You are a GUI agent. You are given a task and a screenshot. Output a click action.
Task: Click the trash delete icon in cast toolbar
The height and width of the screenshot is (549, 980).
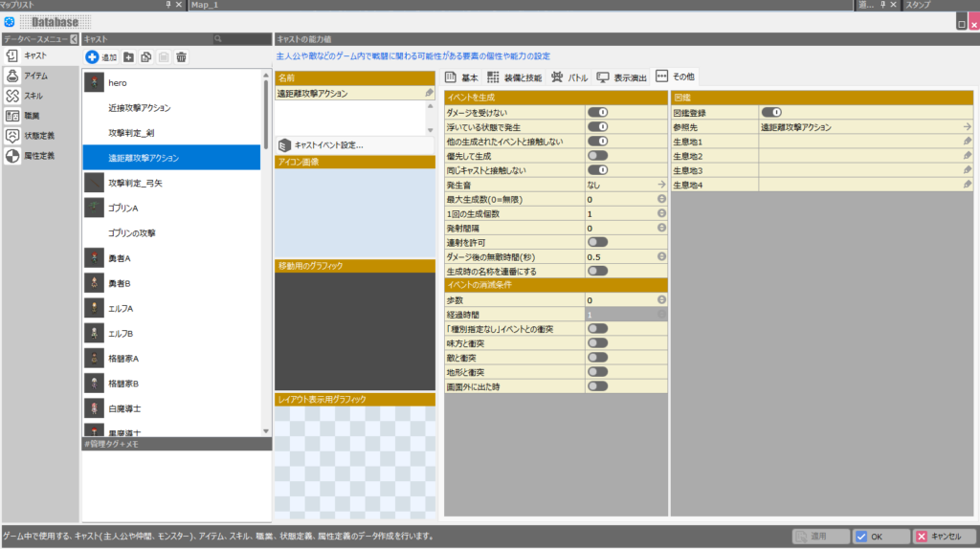pyautogui.click(x=181, y=57)
